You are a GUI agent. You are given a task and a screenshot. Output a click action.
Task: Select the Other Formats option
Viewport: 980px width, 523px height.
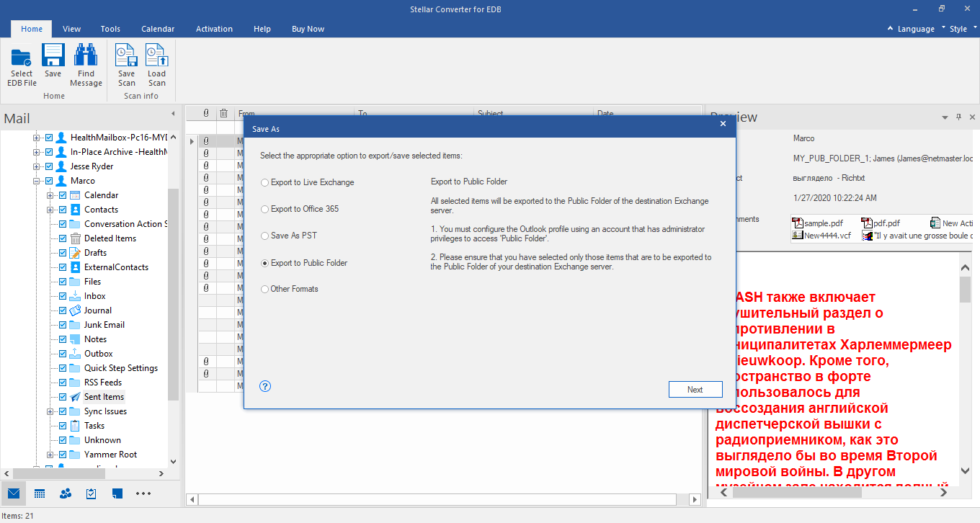click(290, 289)
